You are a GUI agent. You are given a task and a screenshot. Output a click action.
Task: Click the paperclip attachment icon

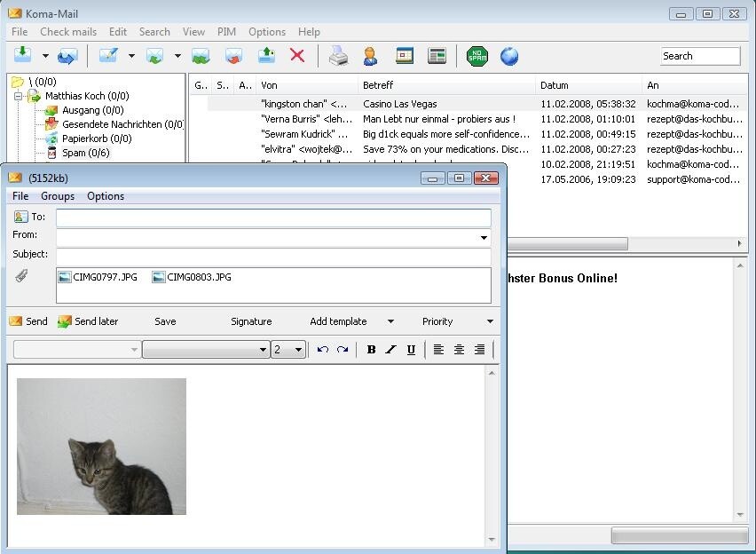click(21, 276)
